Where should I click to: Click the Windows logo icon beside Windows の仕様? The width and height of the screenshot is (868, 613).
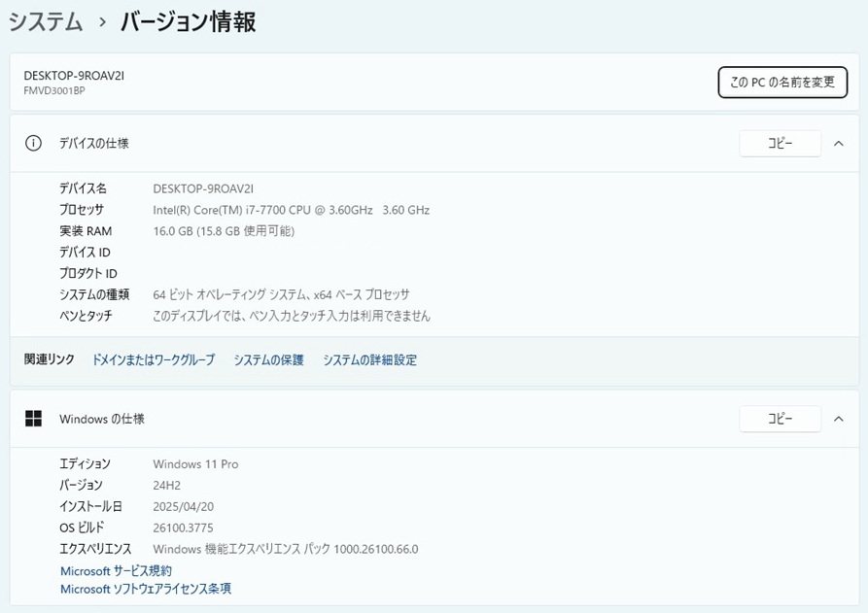click(33, 419)
